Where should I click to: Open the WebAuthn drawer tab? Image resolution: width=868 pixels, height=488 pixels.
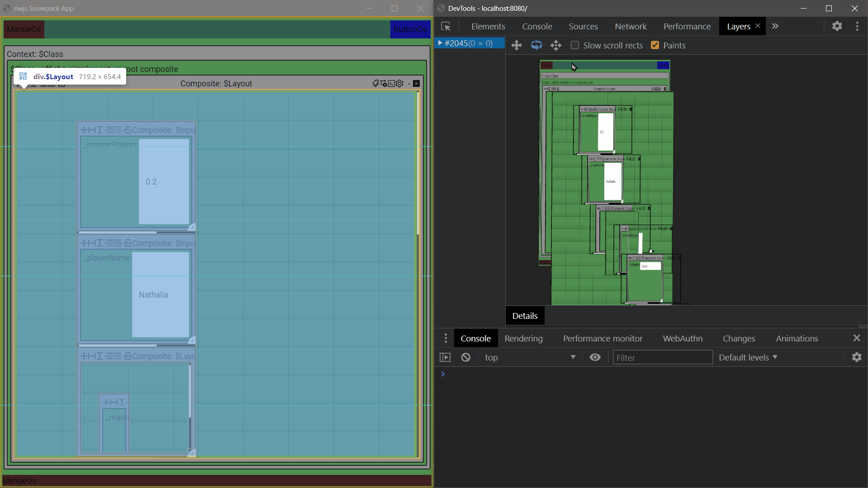click(x=683, y=338)
